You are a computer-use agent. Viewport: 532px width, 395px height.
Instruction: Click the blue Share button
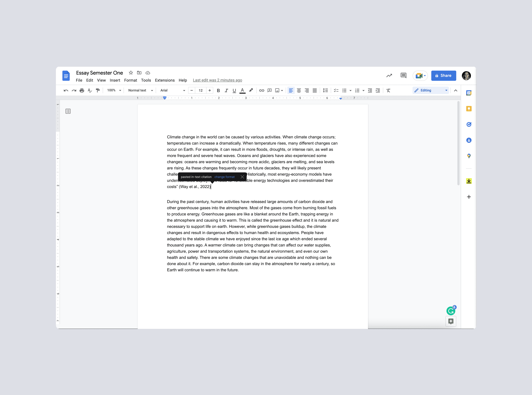click(x=443, y=76)
